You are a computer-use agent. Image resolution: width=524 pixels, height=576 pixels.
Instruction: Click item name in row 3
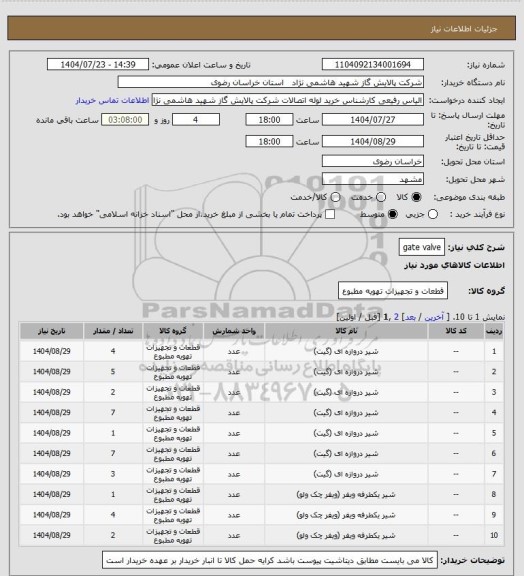(x=346, y=392)
